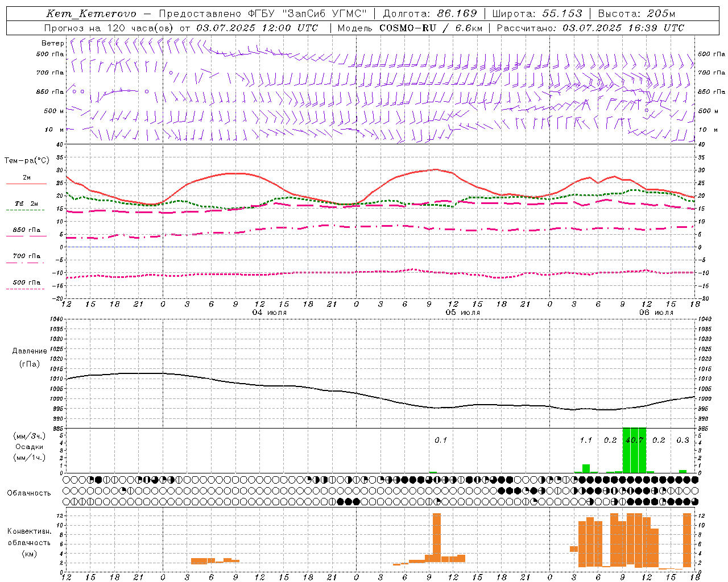Click the "04 июля" date label
The image size is (728, 582).
click(x=270, y=313)
